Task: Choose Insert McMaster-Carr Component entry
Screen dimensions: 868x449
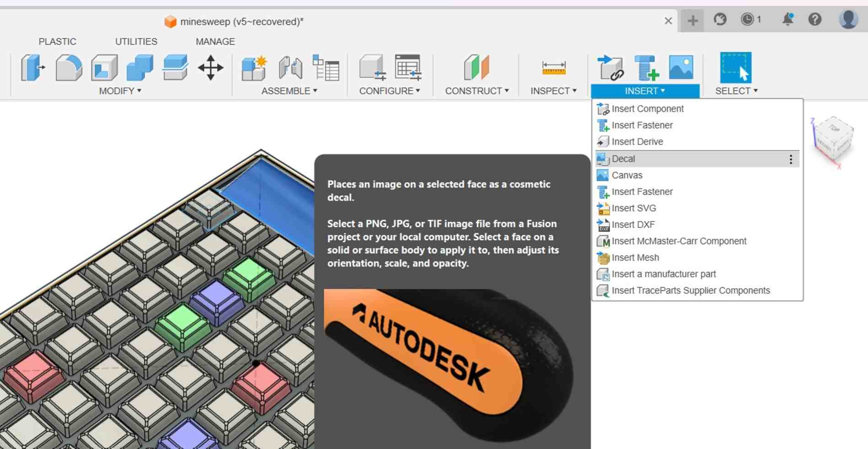Action: pyautogui.click(x=697, y=241)
